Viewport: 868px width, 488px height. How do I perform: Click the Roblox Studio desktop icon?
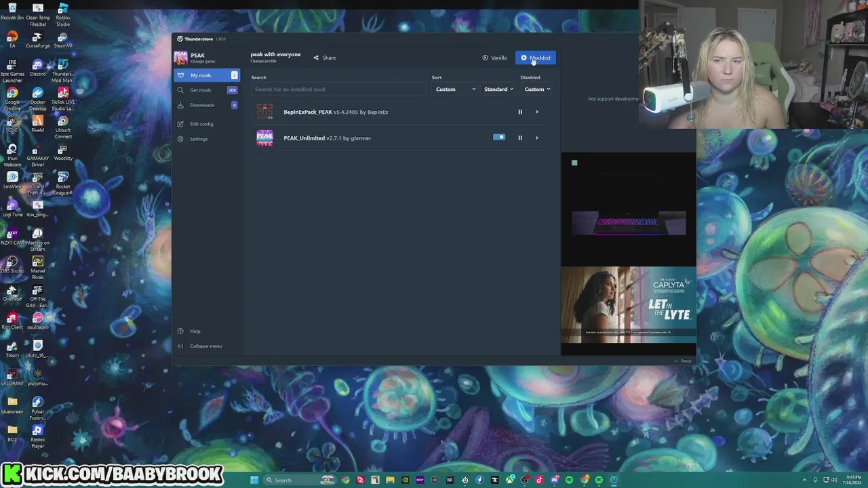click(x=63, y=15)
